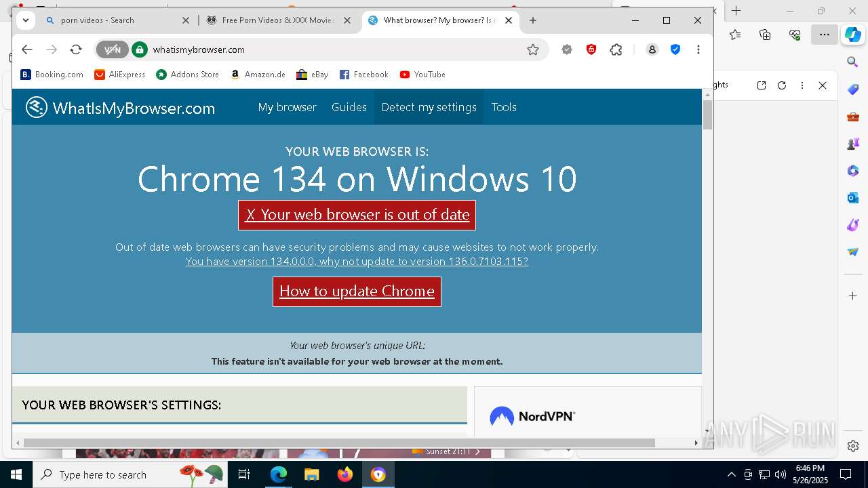This screenshot has width=868, height=488.
Task: Open the Facebook bookmark
Action: click(364, 75)
